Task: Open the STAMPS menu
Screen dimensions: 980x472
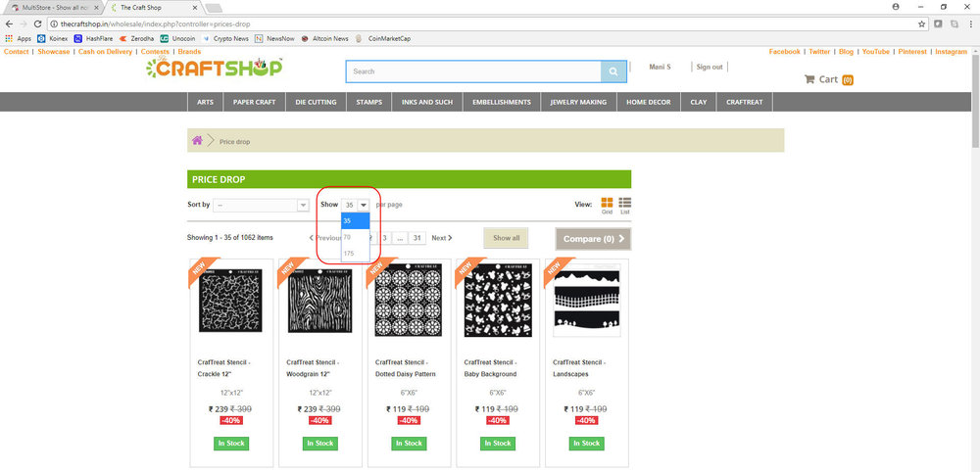Action: [x=368, y=102]
